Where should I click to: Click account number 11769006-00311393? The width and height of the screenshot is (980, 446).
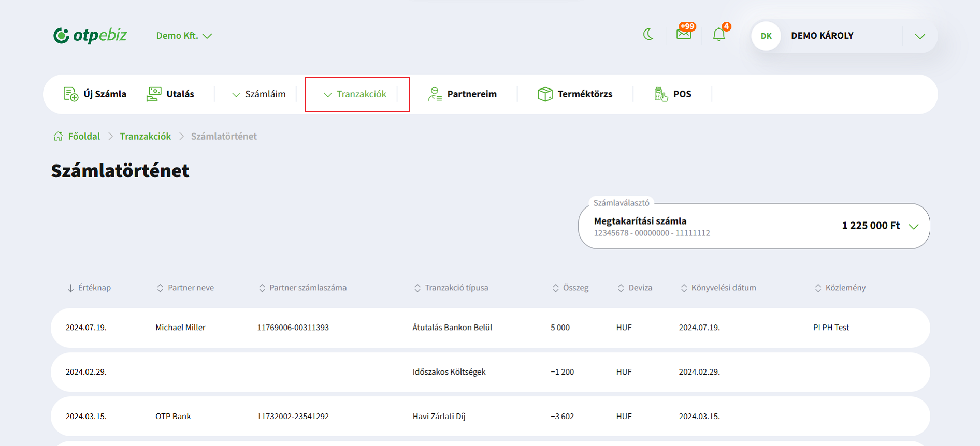pos(293,328)
